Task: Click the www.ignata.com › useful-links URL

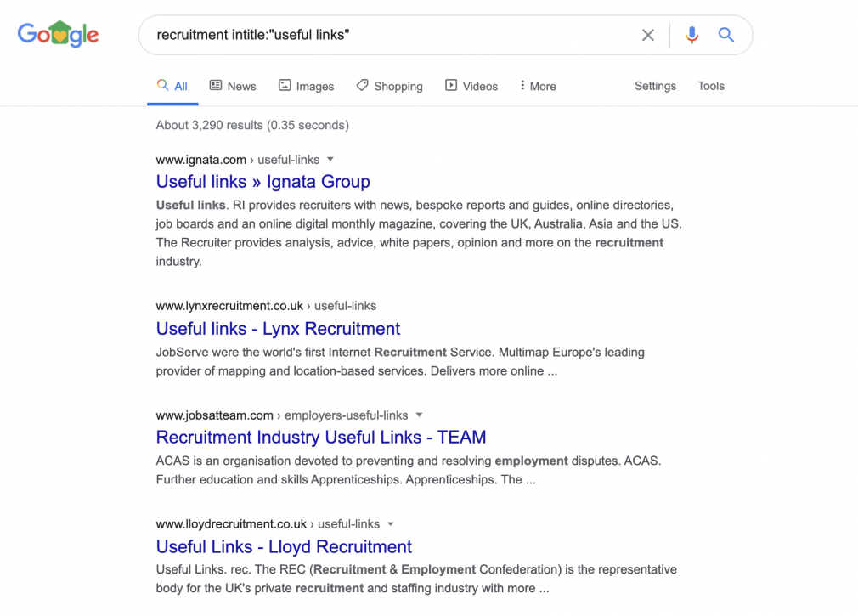Action: (x=238, y=160)
